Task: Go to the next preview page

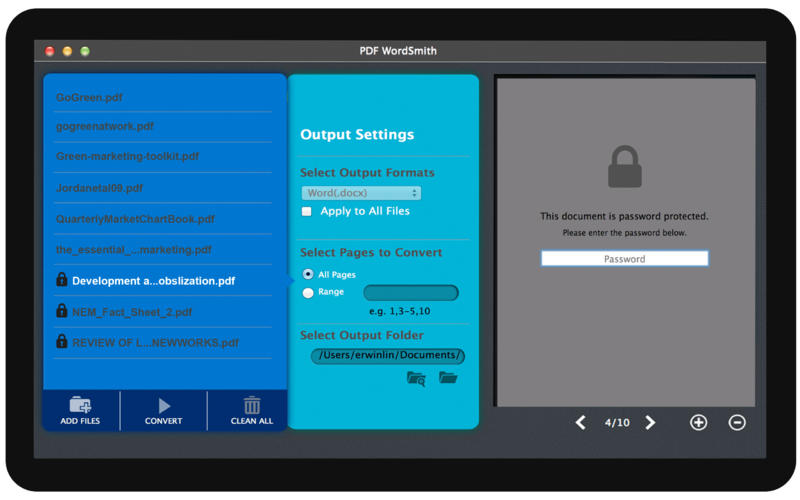Action: click(650, 422)
